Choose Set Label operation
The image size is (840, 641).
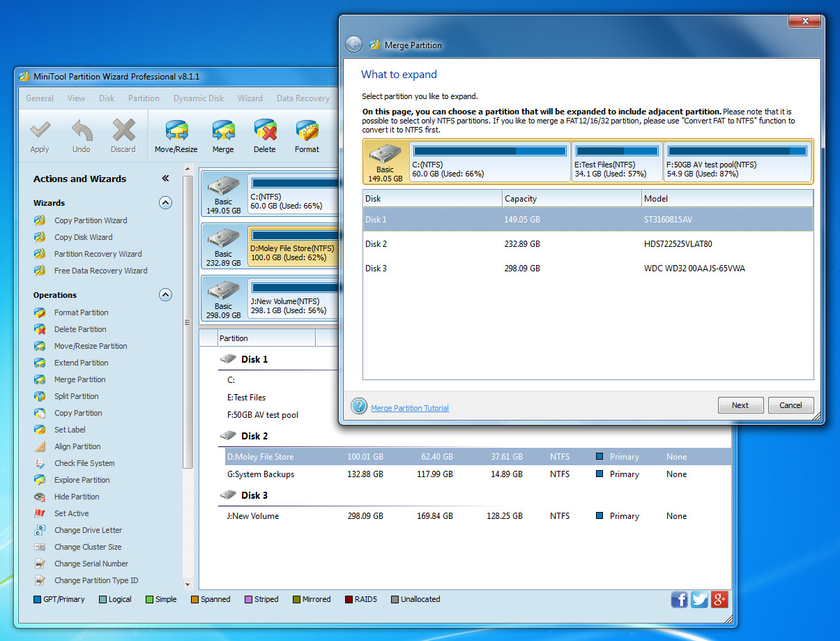click(70, 430)
